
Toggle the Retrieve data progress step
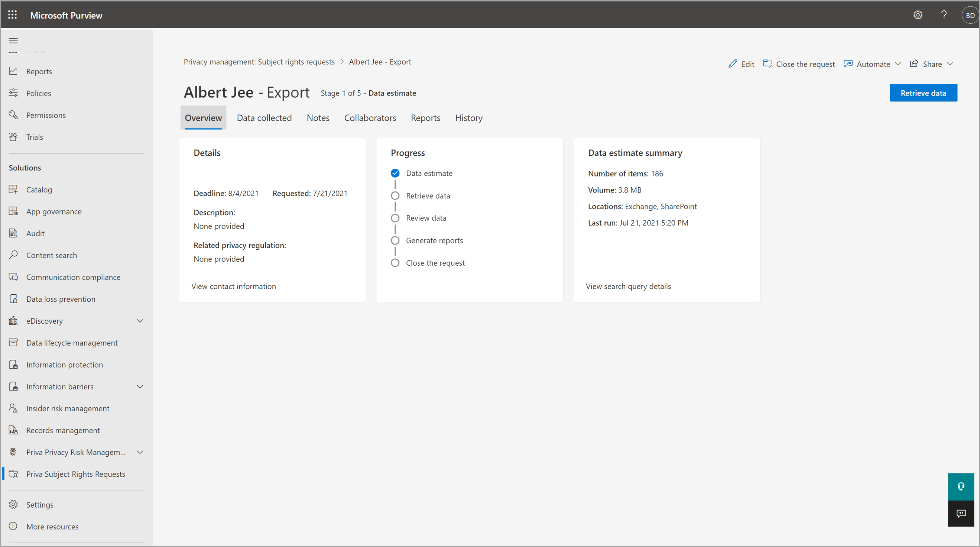pyautogui.click(x=395, y=195)
